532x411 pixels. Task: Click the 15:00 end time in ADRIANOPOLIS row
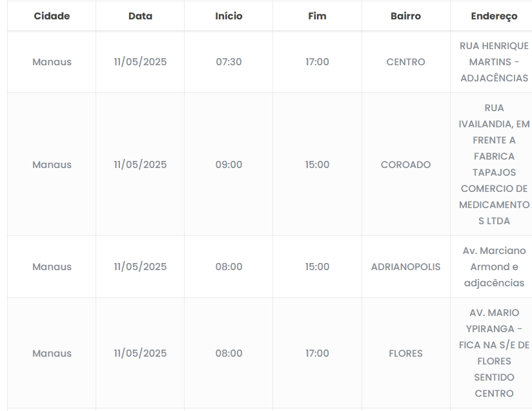tap(317, 267)
